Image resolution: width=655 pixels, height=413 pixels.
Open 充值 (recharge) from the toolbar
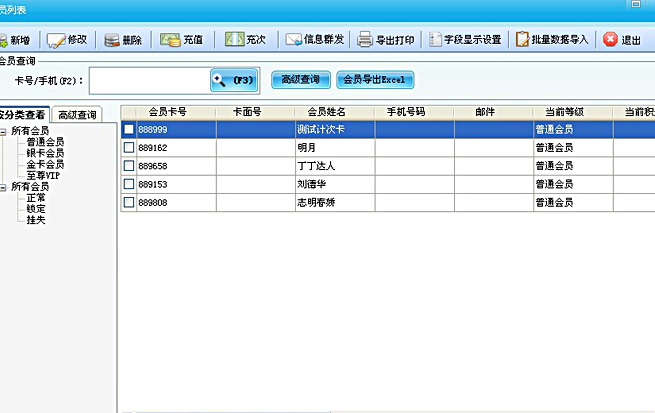coord(170,40)
